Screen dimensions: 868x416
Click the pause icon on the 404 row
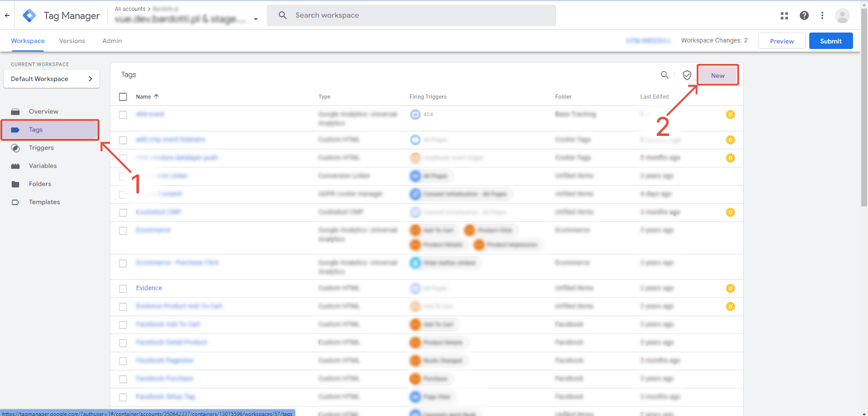click(x=730, y=115)
